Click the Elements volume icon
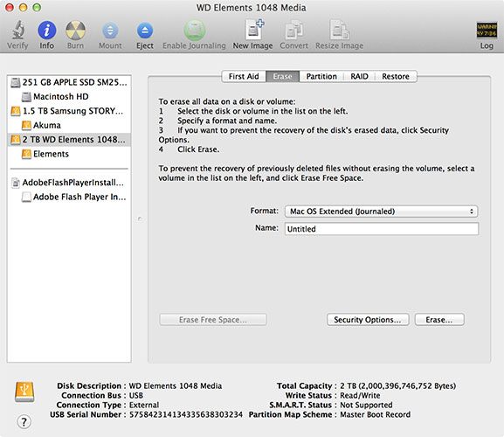This screenshot has height=437, width=504. point(26,154)
